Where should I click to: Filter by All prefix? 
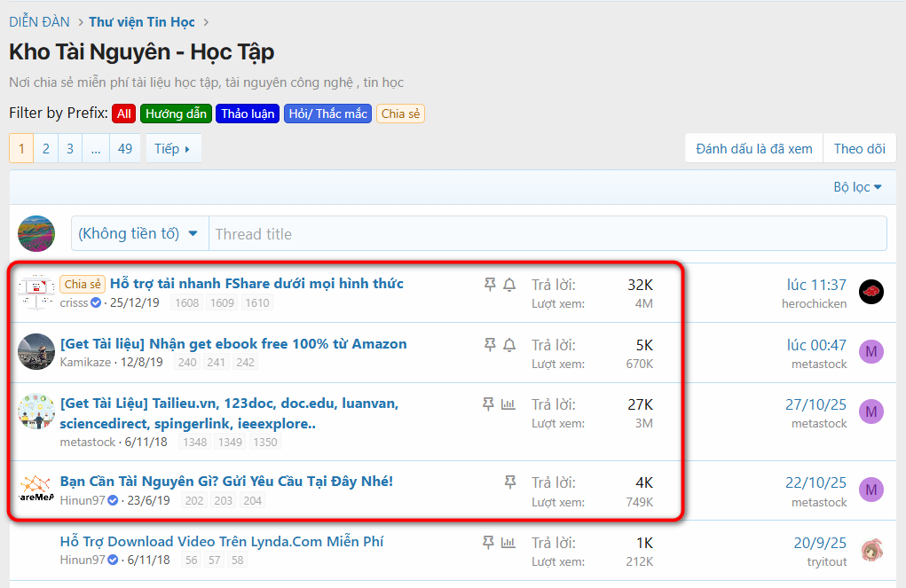click(x=123, y=114)
